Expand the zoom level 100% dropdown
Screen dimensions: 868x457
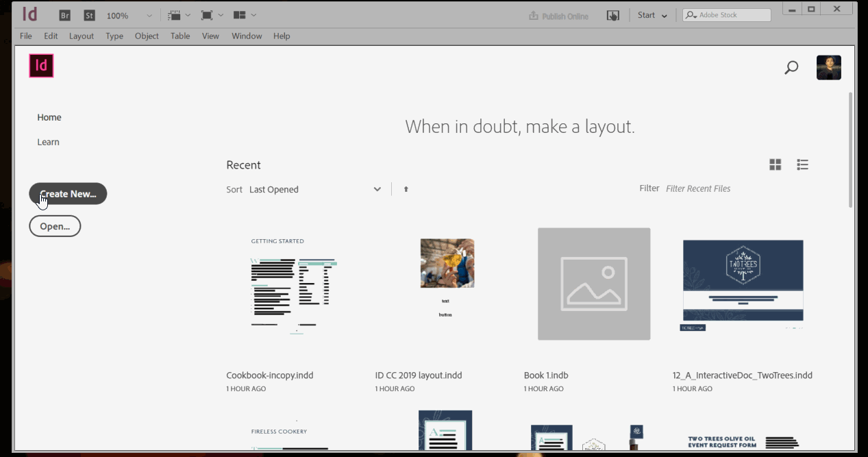click(x=149, y=15)
